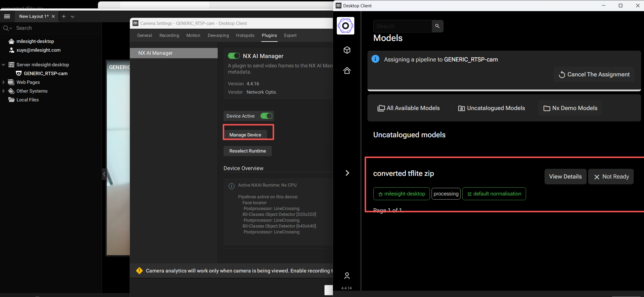Click the Nx AI logo icon
Screen dimensions: 644x297
coord(345,26)
